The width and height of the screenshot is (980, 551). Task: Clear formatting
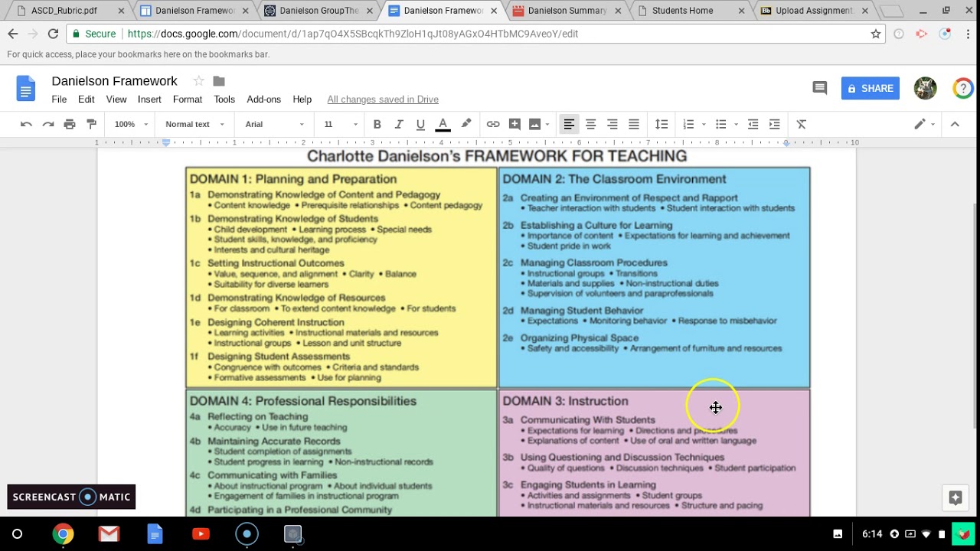[x=802, y=124]
